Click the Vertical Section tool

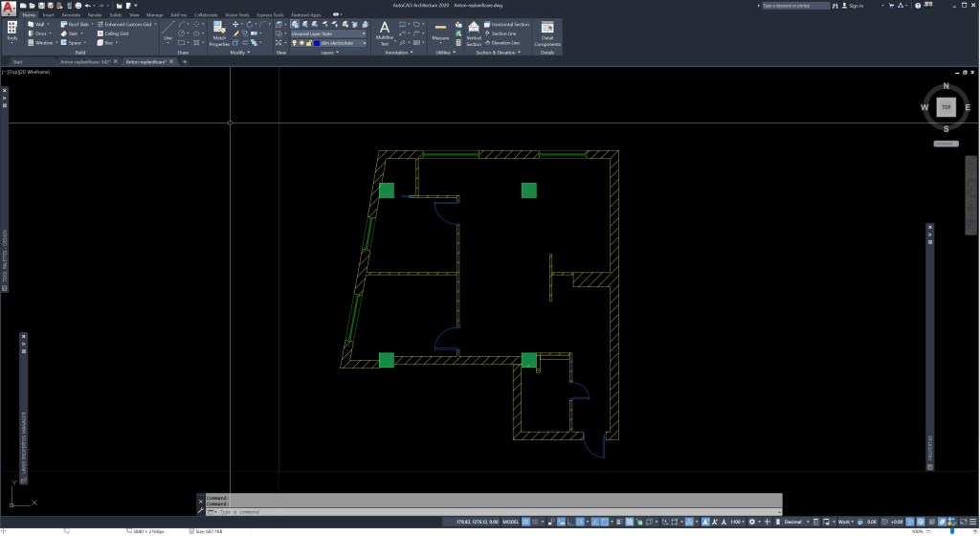(x=474, y=33)
